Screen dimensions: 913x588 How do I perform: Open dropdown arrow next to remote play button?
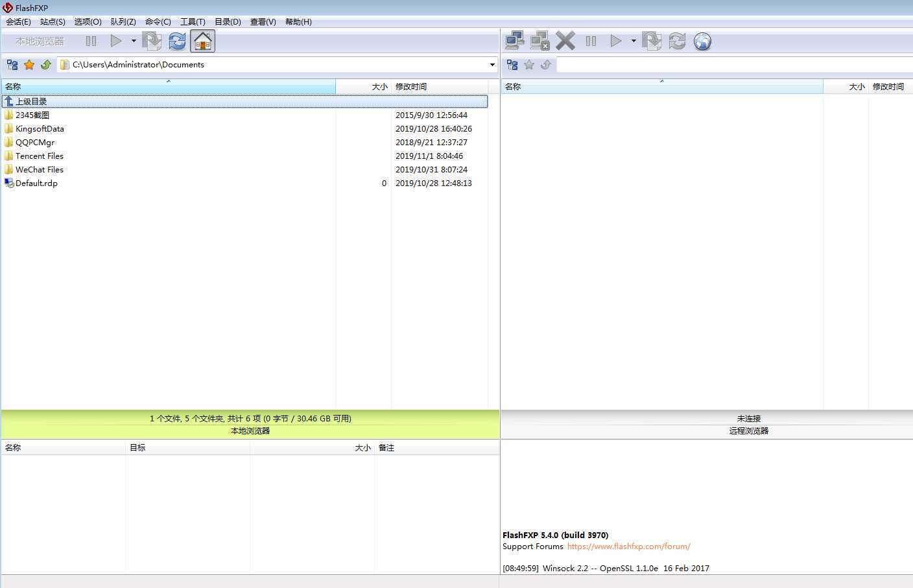point(634,41)
